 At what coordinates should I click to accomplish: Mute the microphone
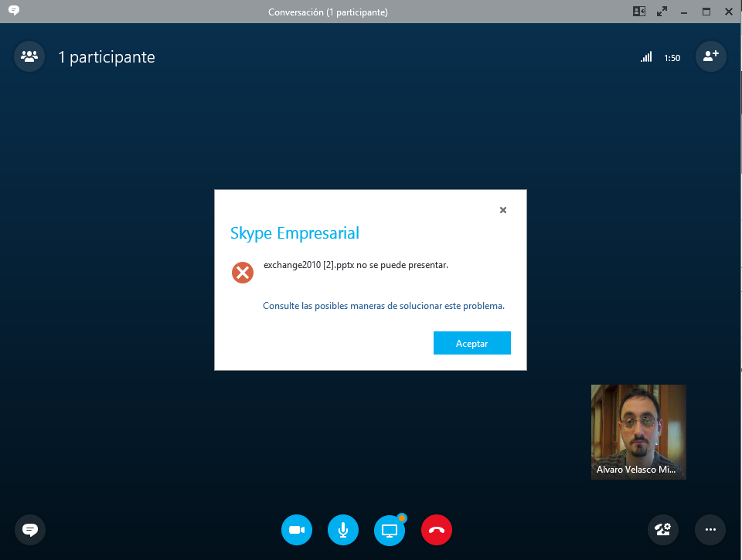[x=343, y=530]
